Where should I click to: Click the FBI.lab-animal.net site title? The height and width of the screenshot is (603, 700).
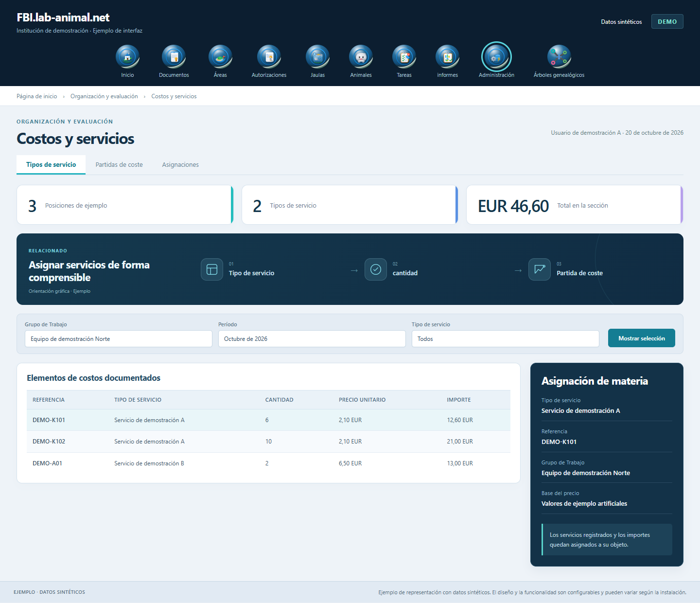tap(63, 18)
